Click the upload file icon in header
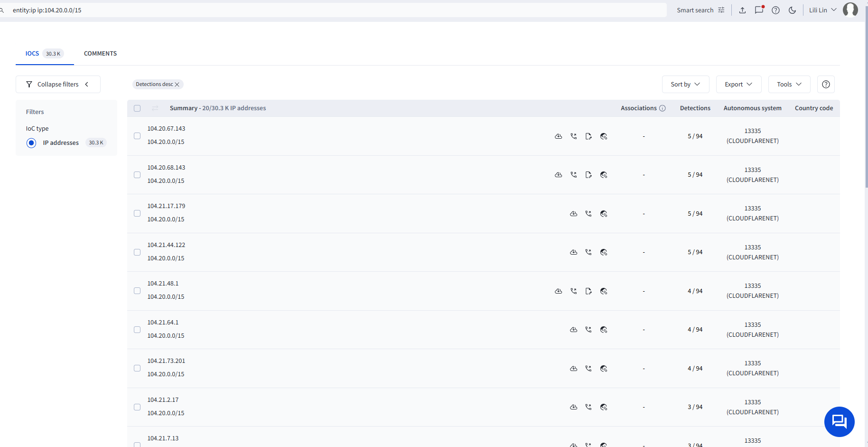 (742, 10)
